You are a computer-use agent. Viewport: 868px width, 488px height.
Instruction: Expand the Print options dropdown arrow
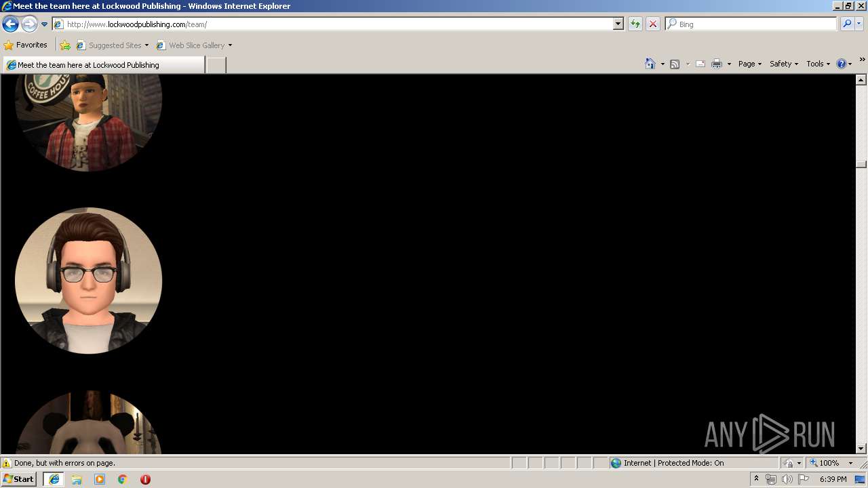(x=729, y=64)
